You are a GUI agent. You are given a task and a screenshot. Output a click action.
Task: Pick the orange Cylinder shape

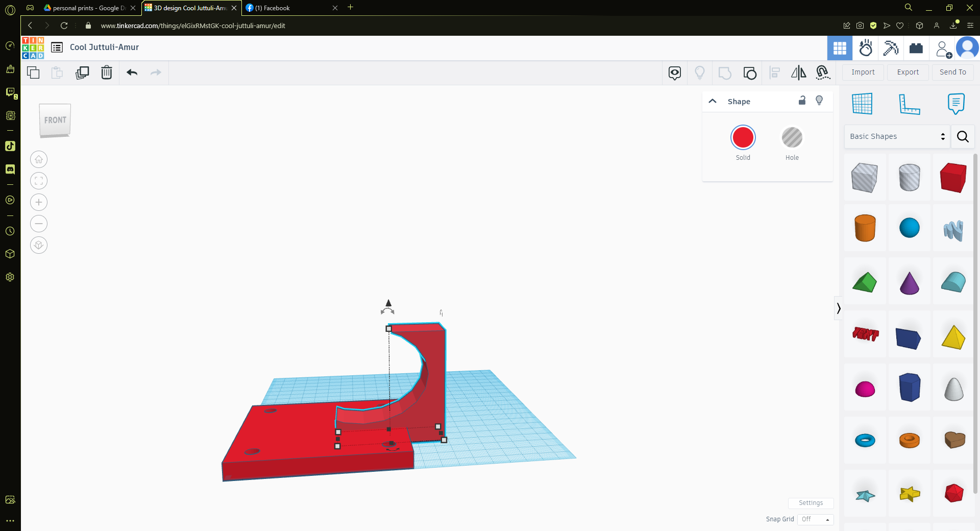[865, 228]
